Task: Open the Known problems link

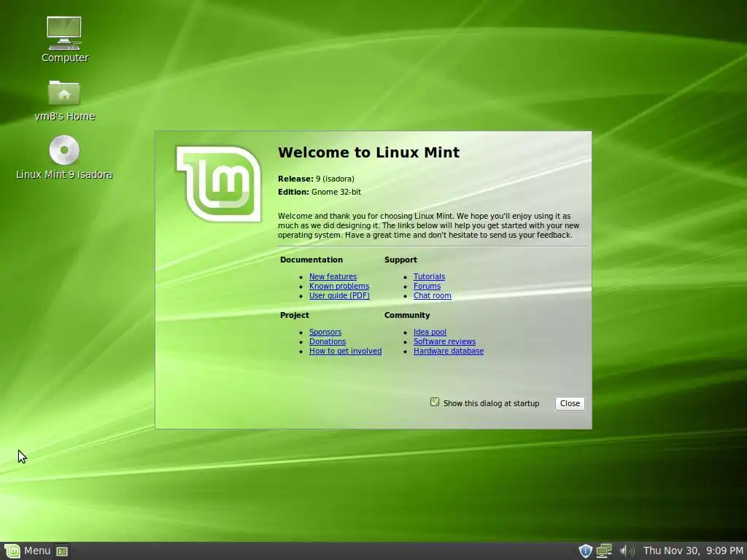Action: coord(338,286)
